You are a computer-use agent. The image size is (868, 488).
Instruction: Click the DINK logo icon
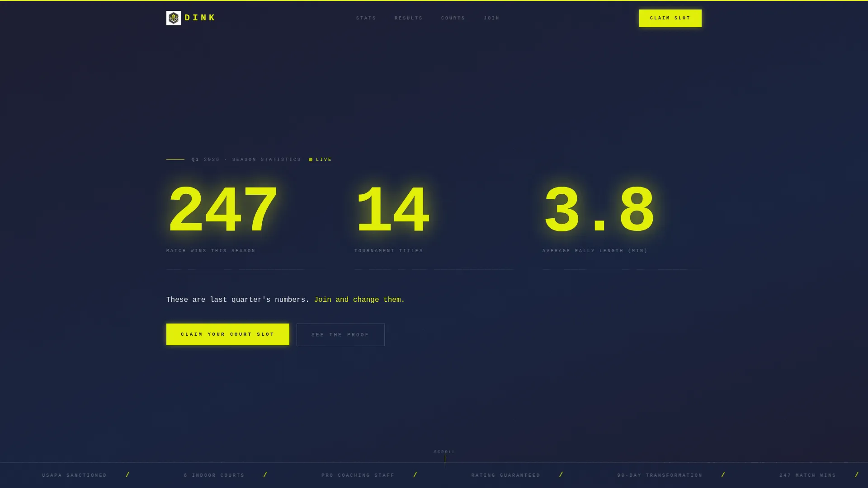pyautogui.click(x=174, y=18)
